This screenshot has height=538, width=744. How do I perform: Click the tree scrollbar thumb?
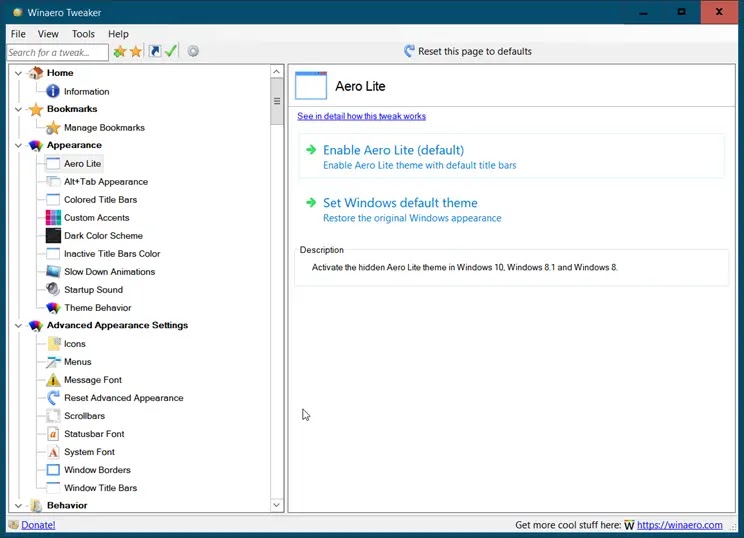pyautogui.click(x=277, y=102)
